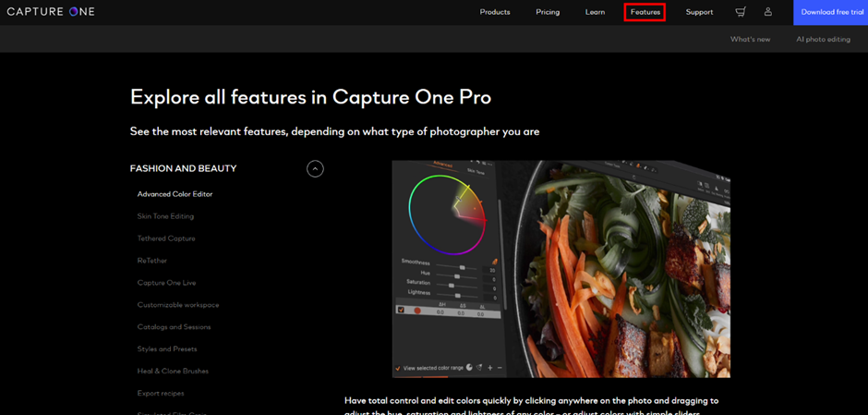
Task: Open the user account icon
Action: pos(767,12)
